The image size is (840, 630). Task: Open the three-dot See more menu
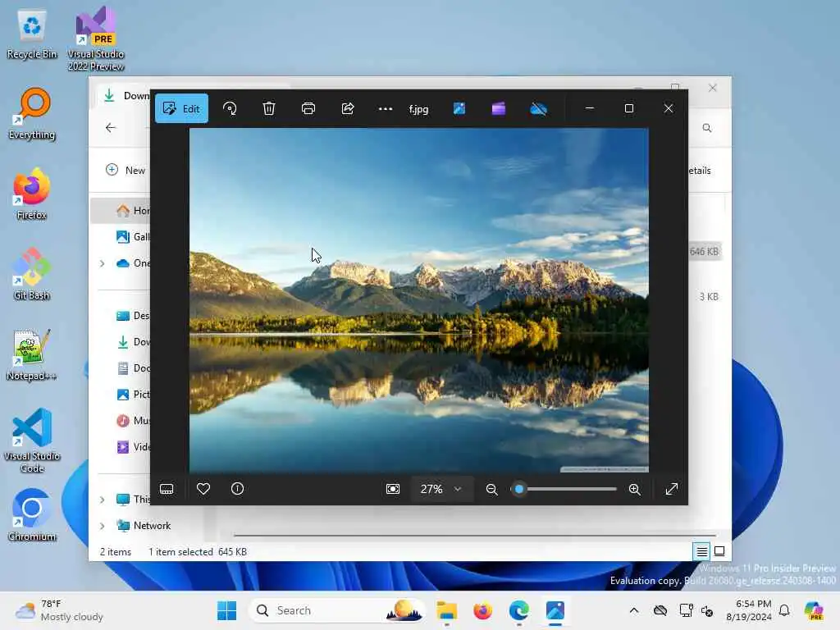click(x=386, y=109)
